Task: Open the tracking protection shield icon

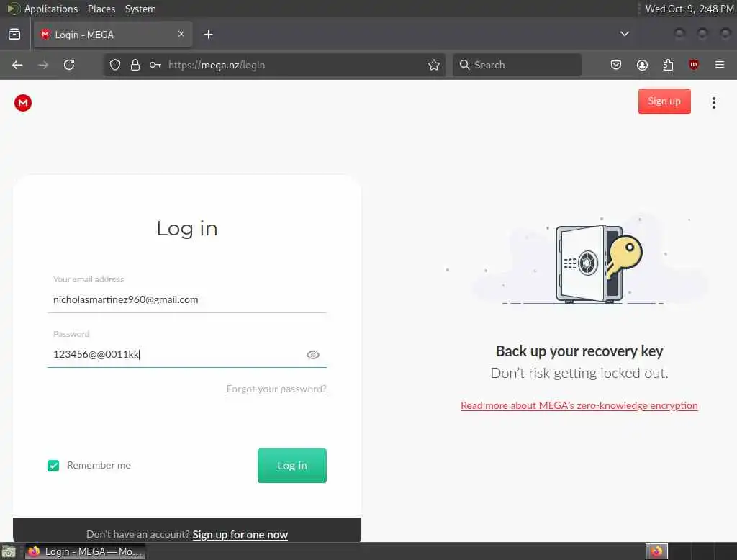Action: pos(114,65)
